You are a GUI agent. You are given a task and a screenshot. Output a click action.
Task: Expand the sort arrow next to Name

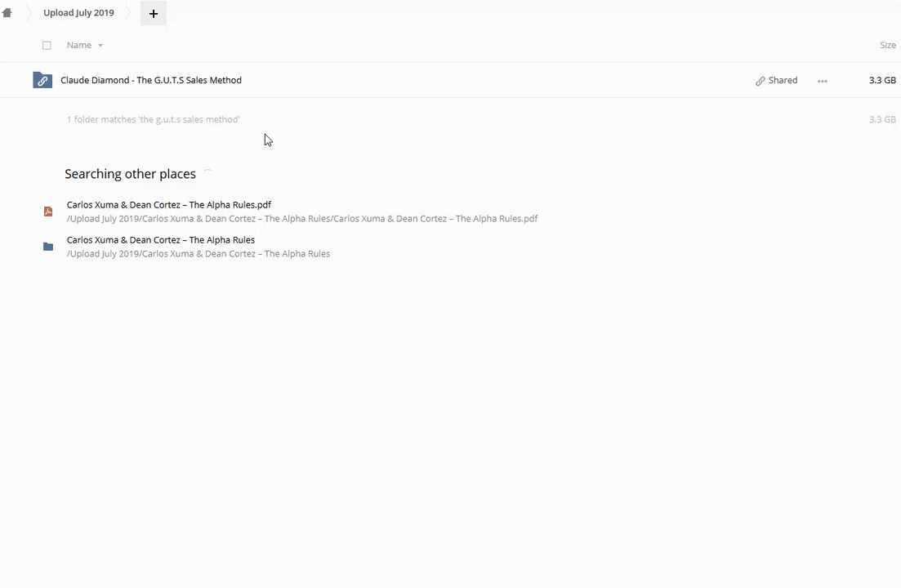(100, 46)
